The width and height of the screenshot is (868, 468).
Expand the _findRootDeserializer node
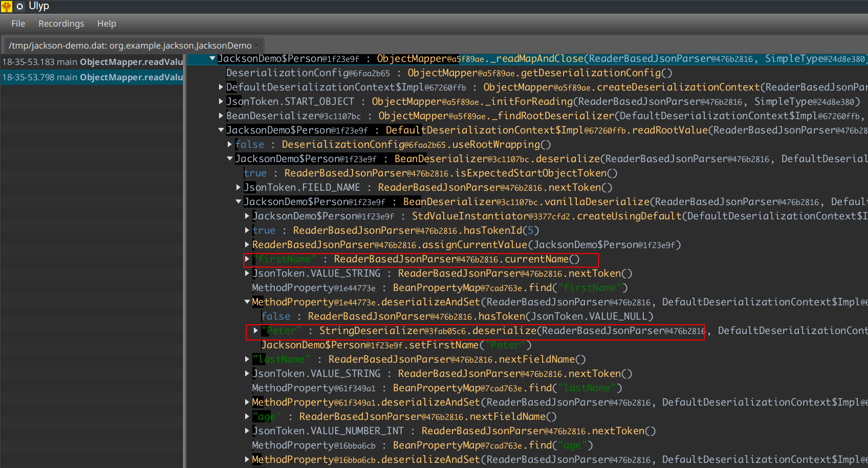click(221, 116)
